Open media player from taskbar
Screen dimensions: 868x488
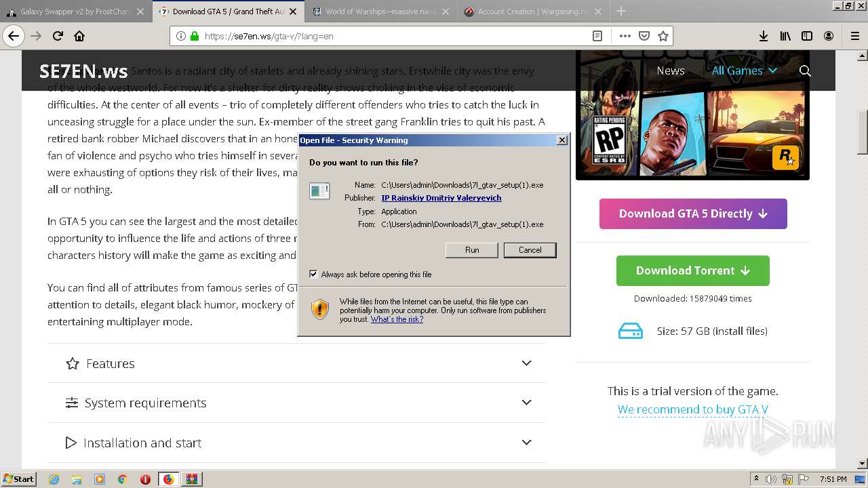pyautogui.click(x=100, y=479)
